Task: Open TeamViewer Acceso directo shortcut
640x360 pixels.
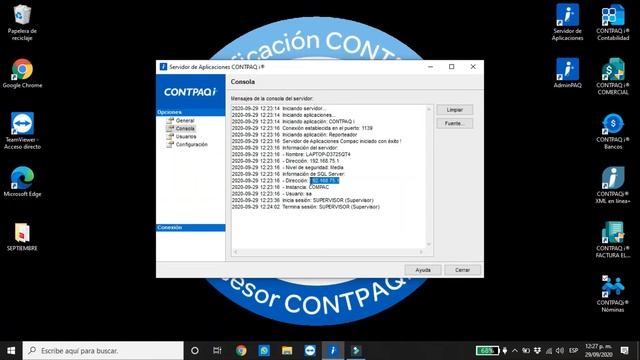Action: 22,131
